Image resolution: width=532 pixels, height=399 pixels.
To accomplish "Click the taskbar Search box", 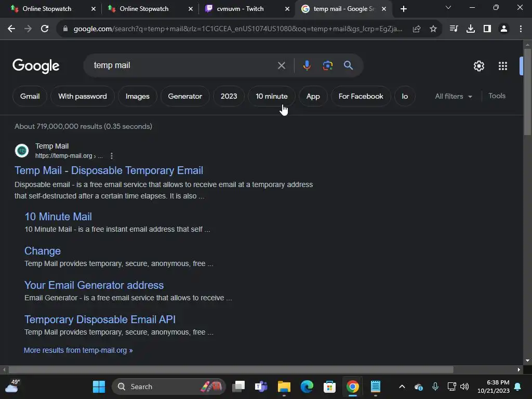I will [x=169, y=387].
